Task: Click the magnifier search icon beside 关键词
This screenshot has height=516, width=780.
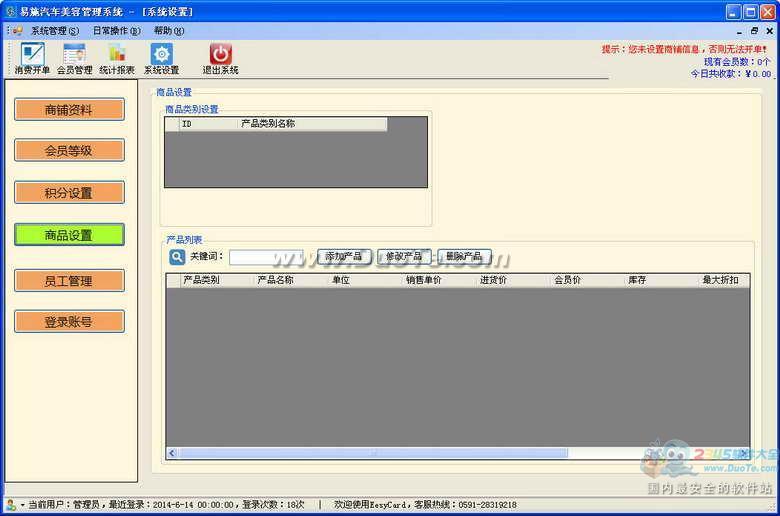Action: click(x=177, y=257)
